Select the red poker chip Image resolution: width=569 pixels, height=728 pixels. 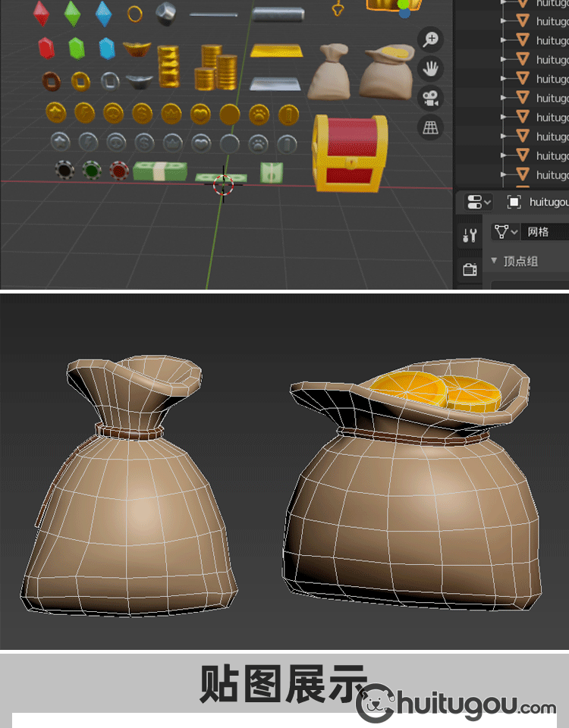(x=119, y=171)
